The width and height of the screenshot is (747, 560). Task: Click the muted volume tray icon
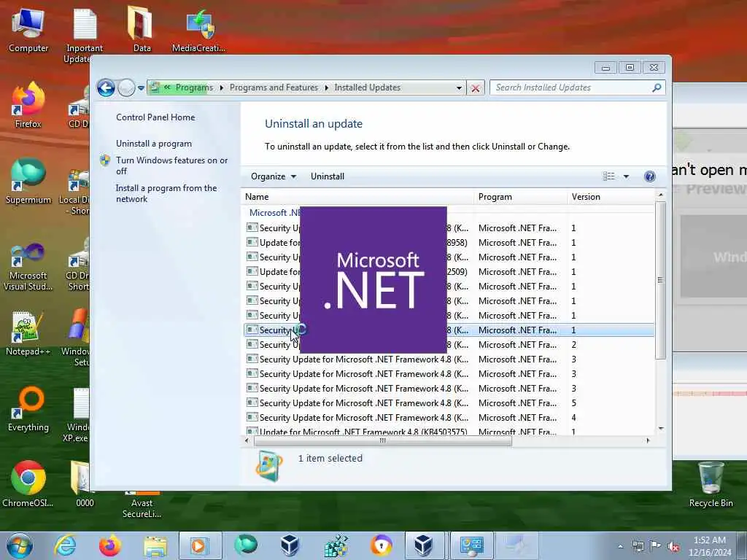click(x=673, y=547)
